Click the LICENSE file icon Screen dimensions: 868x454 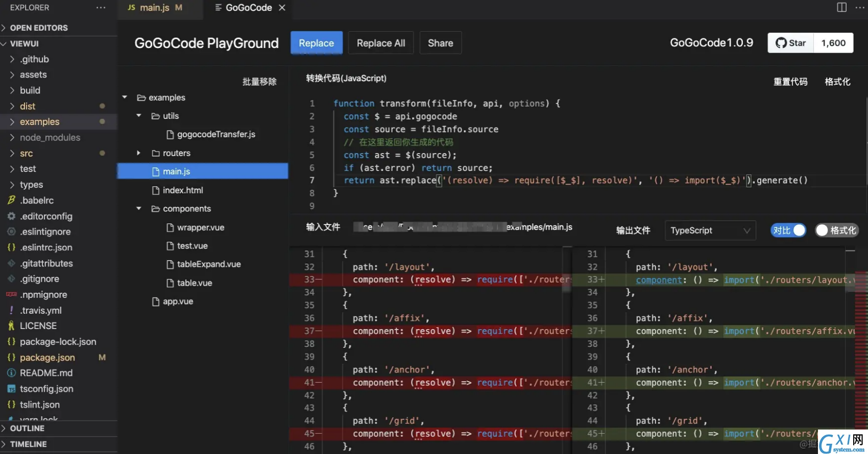[x=11, y=325]
